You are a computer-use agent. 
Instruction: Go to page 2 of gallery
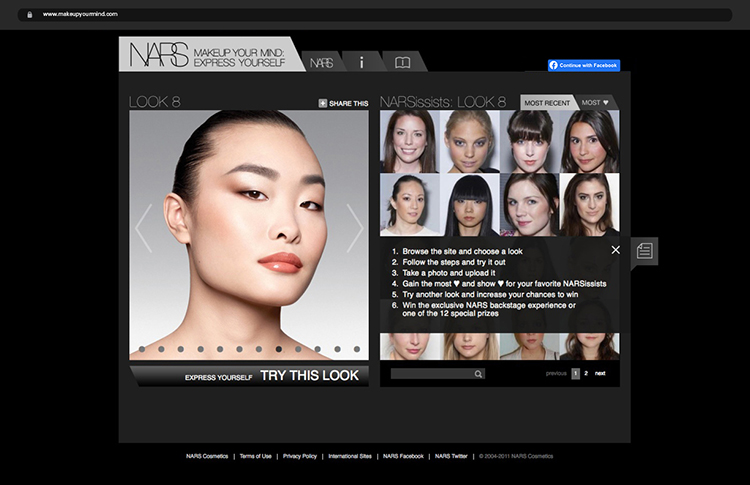tap(586, 373)
